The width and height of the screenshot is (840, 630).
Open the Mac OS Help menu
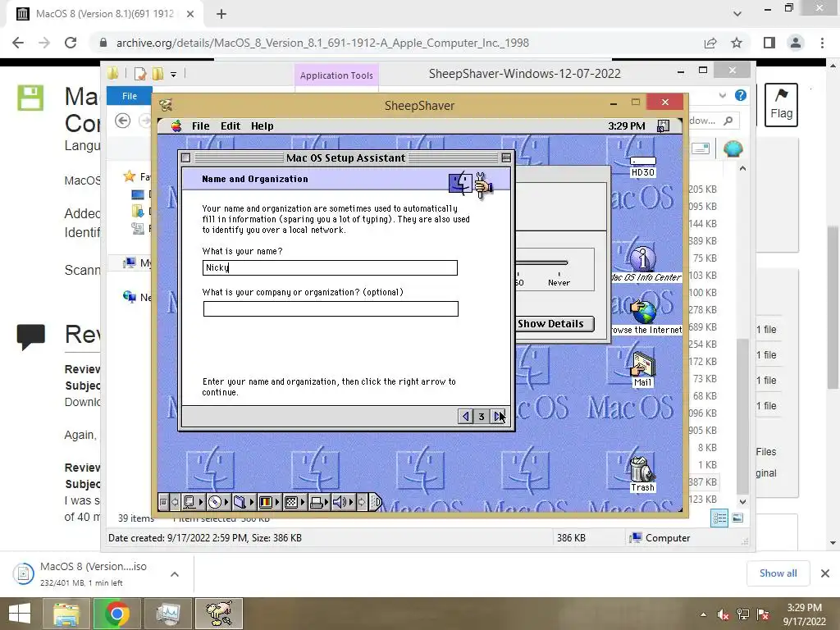pyautogui.click(x=262, y=126)
